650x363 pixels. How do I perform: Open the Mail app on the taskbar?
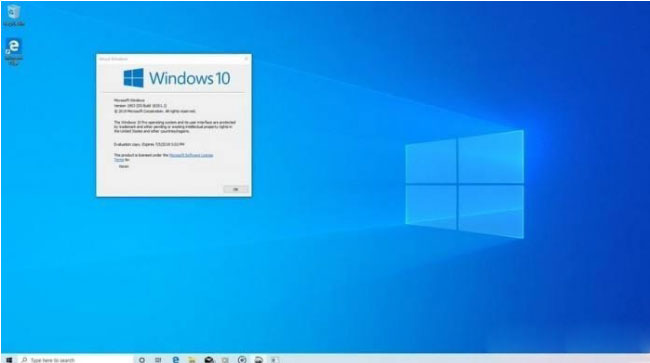[x=209, y=360]
